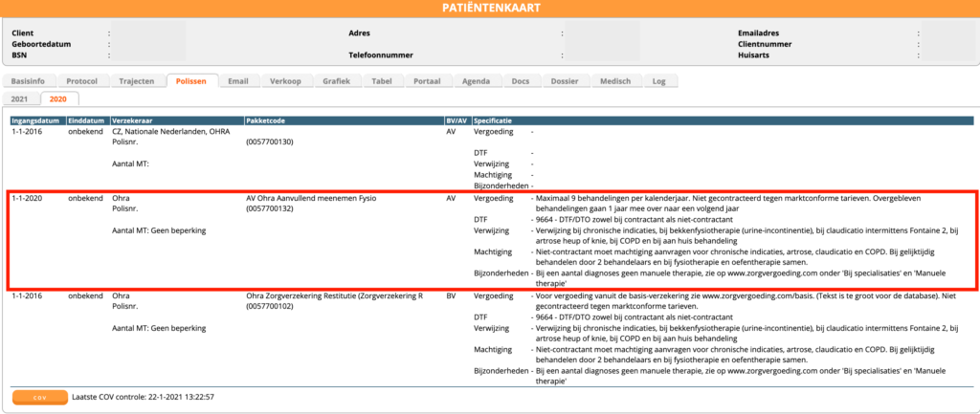Select the 2021 year sub-tab
The height and width of the screenshot is (414, 980).
[x=21, y=99]
